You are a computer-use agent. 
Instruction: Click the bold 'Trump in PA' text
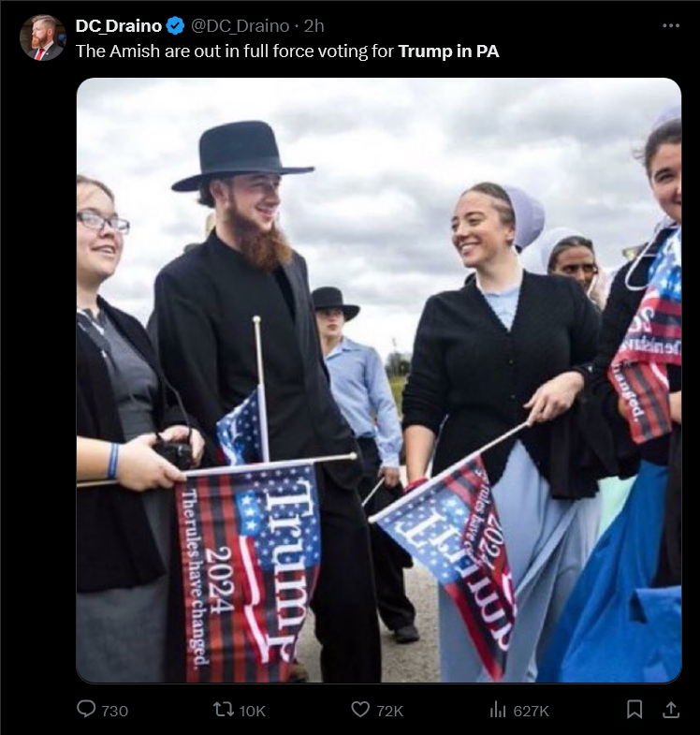[x=449, y=51]
